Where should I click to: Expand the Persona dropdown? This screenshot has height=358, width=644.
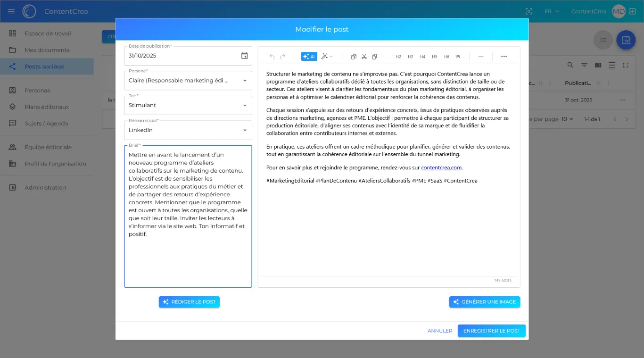[x=245, y=81]
